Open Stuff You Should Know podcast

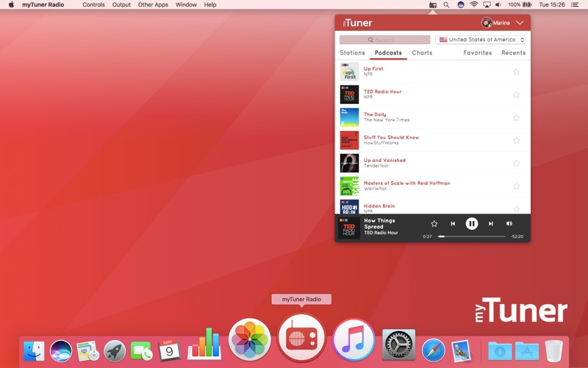tap(391, 138)
